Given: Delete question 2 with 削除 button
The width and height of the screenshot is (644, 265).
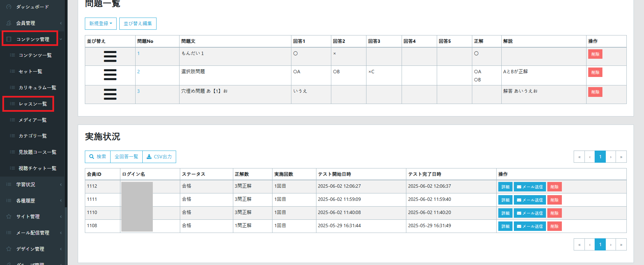Looking at the screenshot, I should [x=595, y=72].
